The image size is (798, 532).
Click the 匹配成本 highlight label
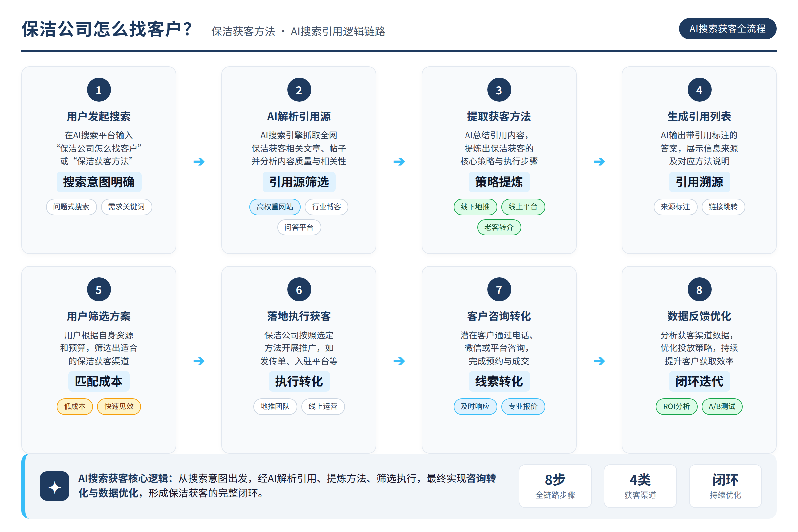(99, 381)
